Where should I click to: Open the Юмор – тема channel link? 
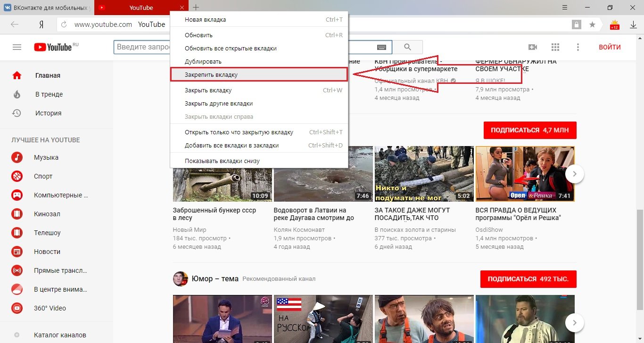(215, 278)
